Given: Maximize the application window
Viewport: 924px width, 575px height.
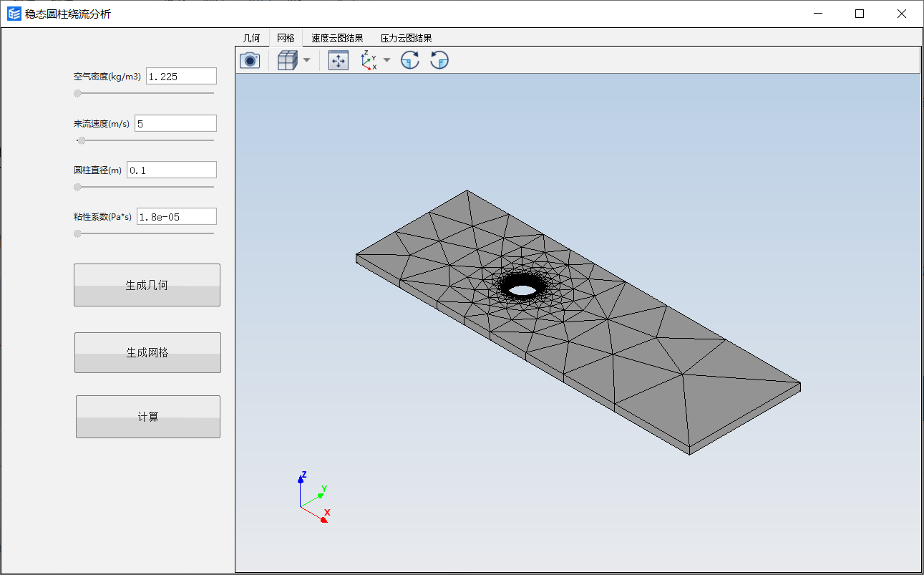Looking at the screenshot, I should pyautogui.click(x=860, y=14).
